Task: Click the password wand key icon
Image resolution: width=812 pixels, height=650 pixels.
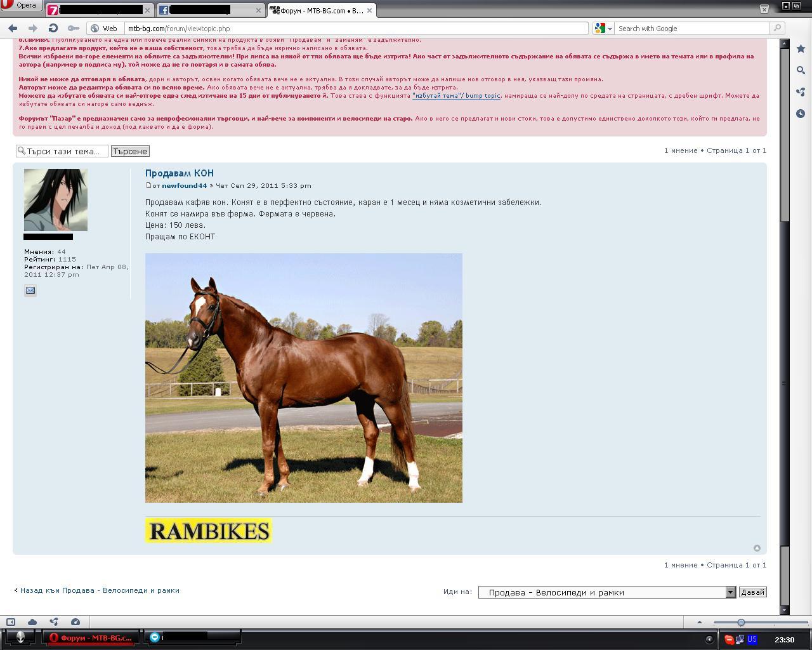Action: pyautogui.click(x=74, y=28)
